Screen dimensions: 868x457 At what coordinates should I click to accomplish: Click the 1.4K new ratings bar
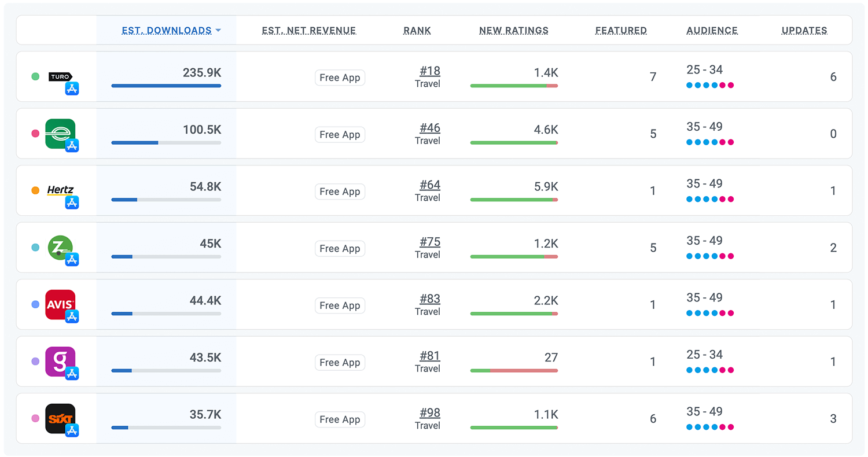pyautogui.click(x=514, y=86)
